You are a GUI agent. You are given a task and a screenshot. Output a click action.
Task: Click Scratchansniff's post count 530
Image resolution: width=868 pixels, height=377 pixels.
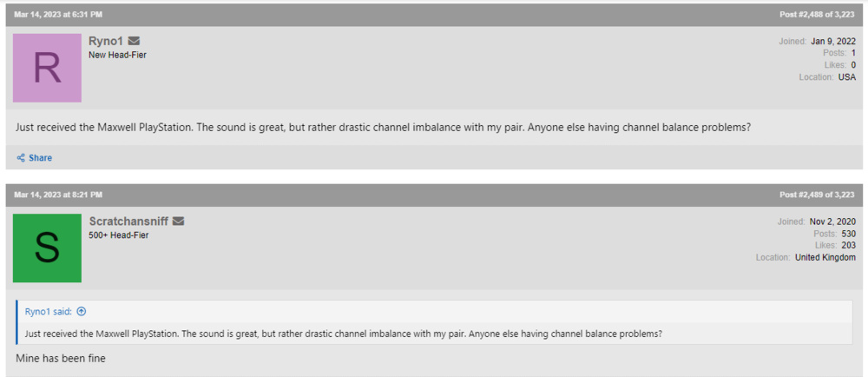click(x=848, y=234)
